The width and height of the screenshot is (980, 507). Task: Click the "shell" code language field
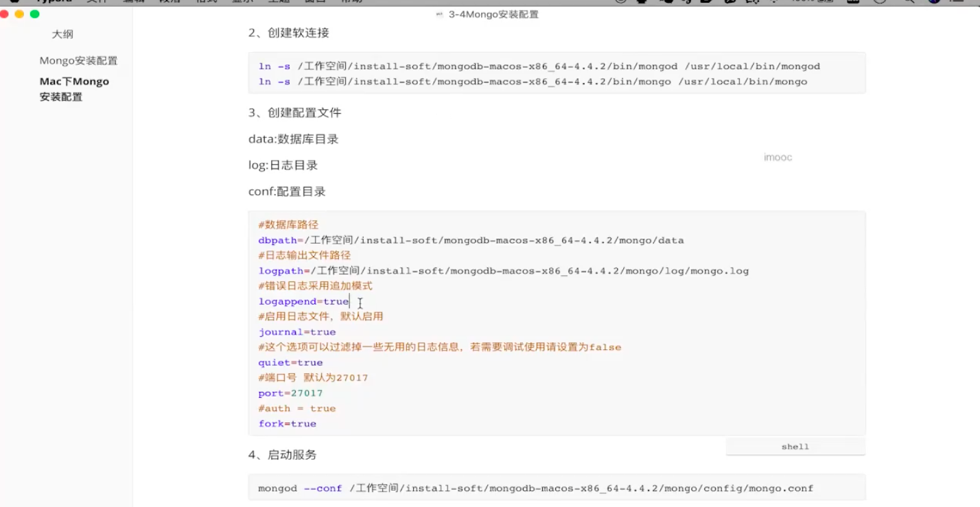coord(795,447)
